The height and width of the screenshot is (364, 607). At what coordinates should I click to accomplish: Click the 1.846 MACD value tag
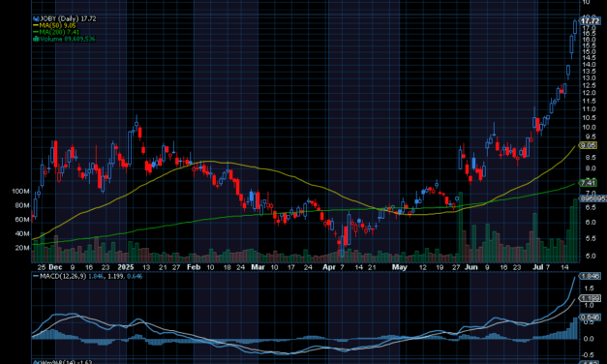pos(590,276)
